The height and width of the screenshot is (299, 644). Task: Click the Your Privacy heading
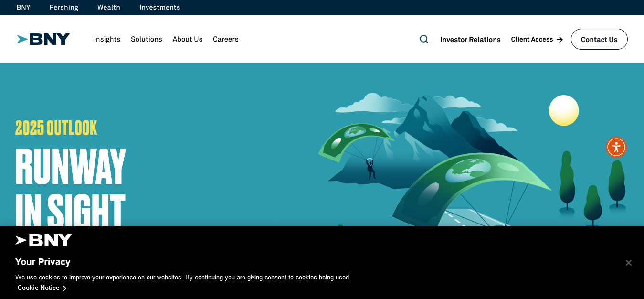click(43, 262)
